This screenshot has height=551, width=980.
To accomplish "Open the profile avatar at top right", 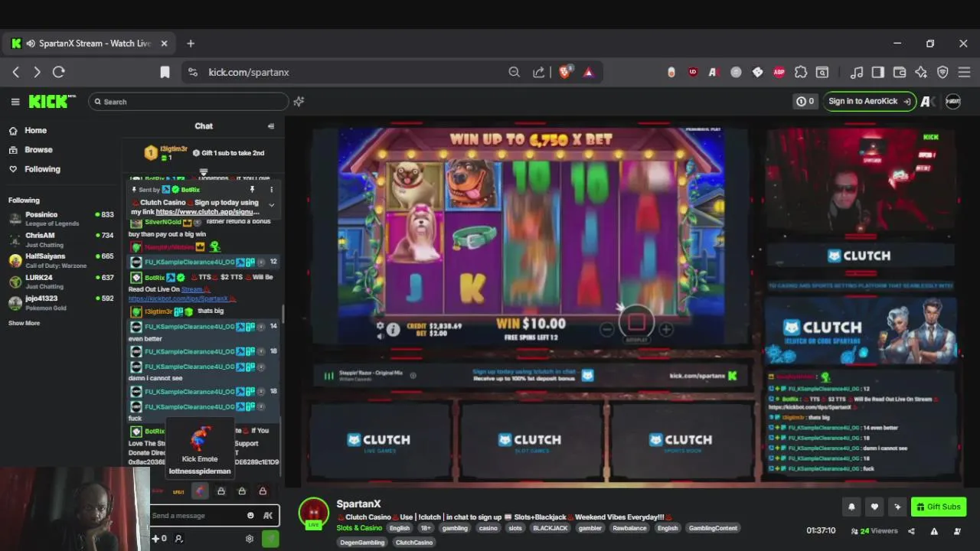I will click(953, 101).
